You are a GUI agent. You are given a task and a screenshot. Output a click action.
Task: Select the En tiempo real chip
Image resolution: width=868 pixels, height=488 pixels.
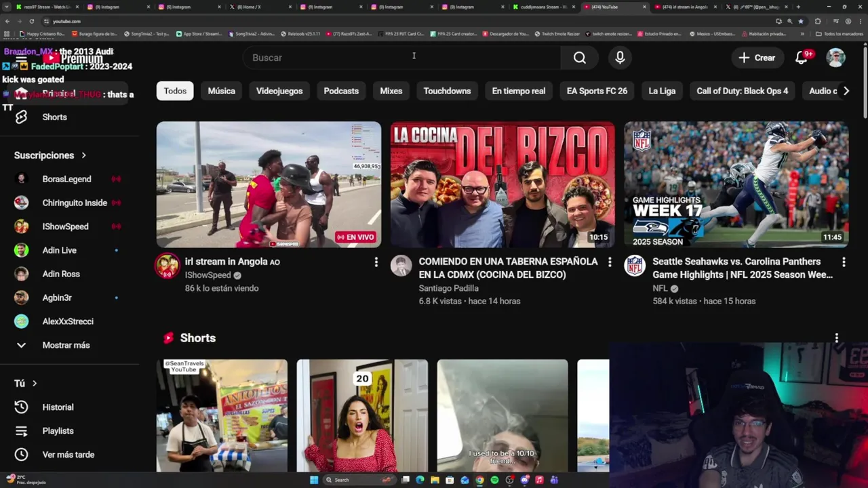coord(519,91)
